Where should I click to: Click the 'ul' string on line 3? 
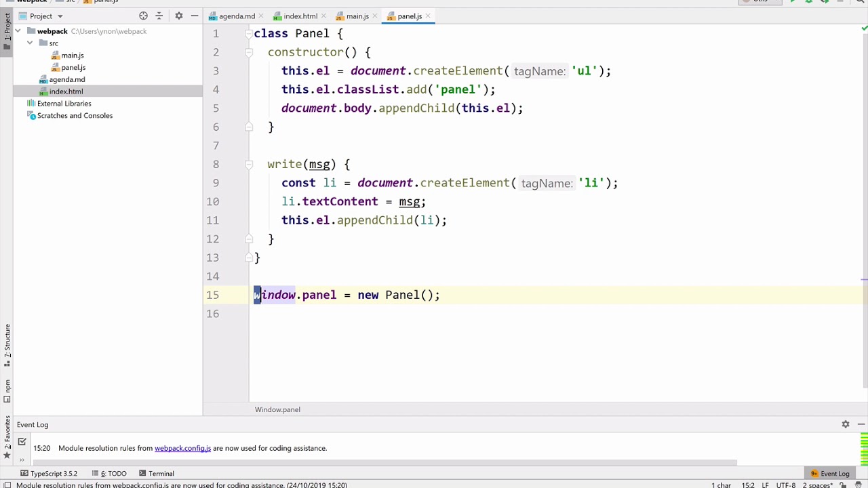pos(584,70)
